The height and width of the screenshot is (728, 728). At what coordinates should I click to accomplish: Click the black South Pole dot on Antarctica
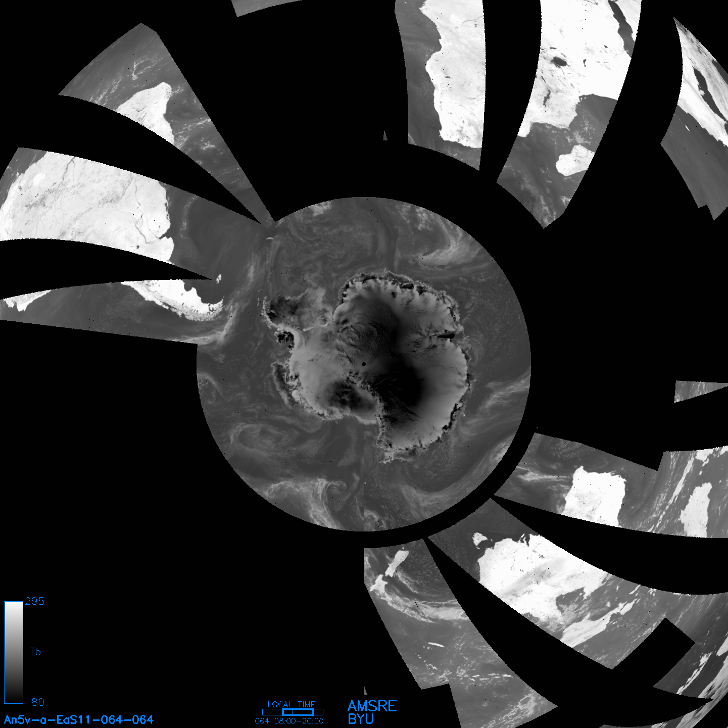pos(364,364)
